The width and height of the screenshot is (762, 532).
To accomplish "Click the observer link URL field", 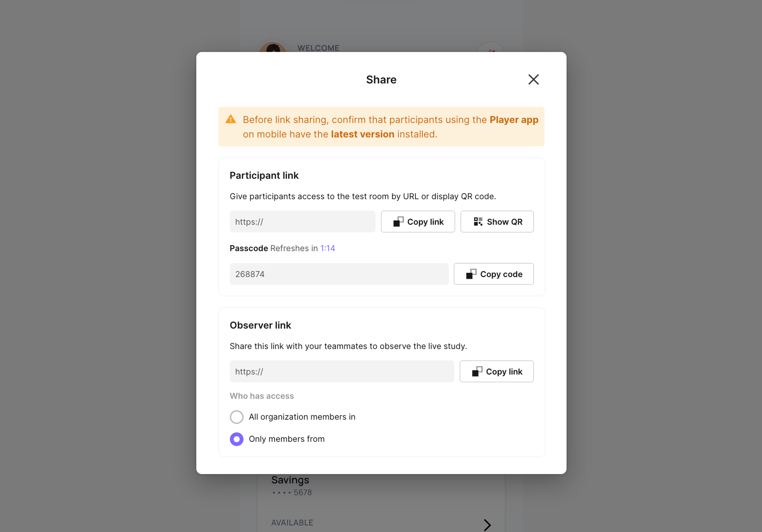I will [342, 372].
